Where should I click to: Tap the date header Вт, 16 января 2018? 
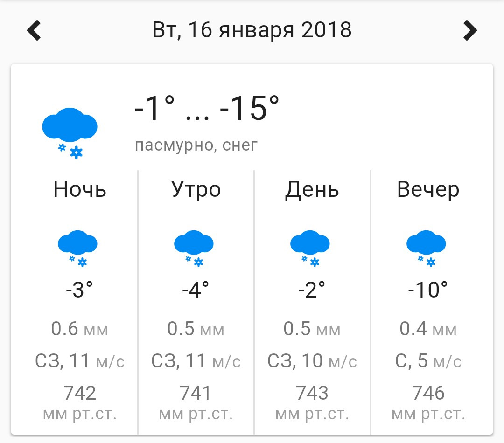point(252,31)
